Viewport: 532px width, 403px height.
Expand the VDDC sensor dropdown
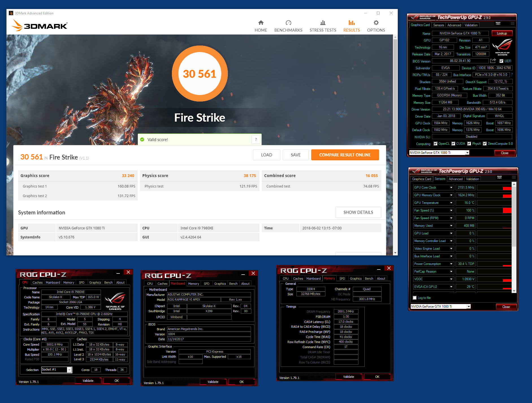451,279
